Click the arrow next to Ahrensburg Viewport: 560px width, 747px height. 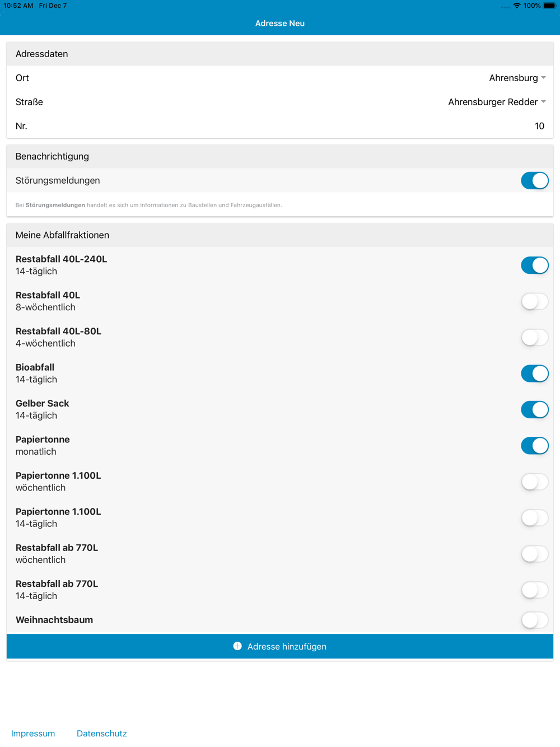click(543, 78)
